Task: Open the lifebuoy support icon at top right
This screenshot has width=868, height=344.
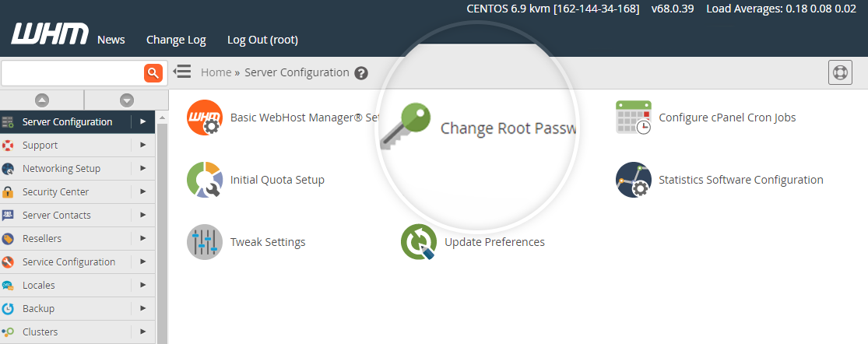Action: 840,72
